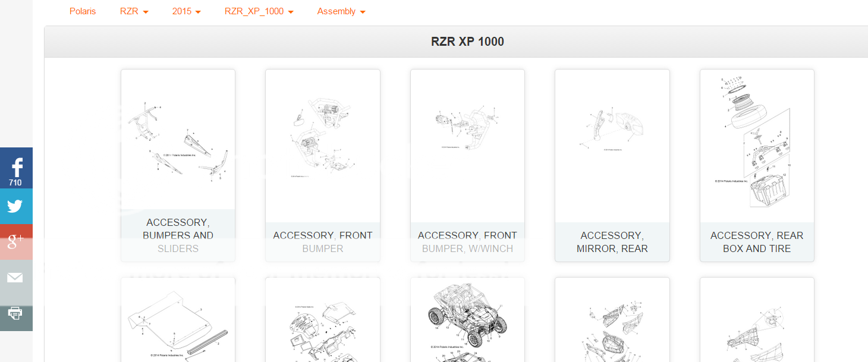Open the RZR_XP_1000 model dropdown
The width and height of the screenshot is (868, 362).
tap(259, 11)
